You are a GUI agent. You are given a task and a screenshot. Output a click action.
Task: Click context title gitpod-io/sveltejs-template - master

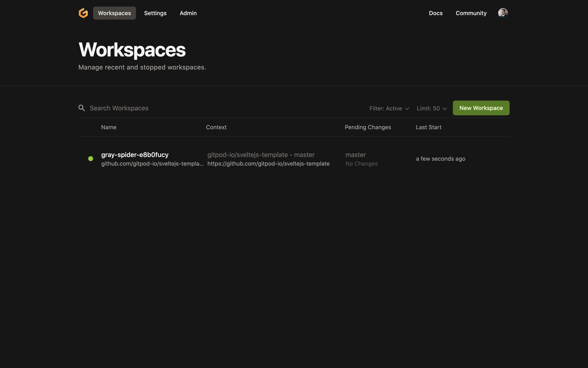tap(261, 155)
